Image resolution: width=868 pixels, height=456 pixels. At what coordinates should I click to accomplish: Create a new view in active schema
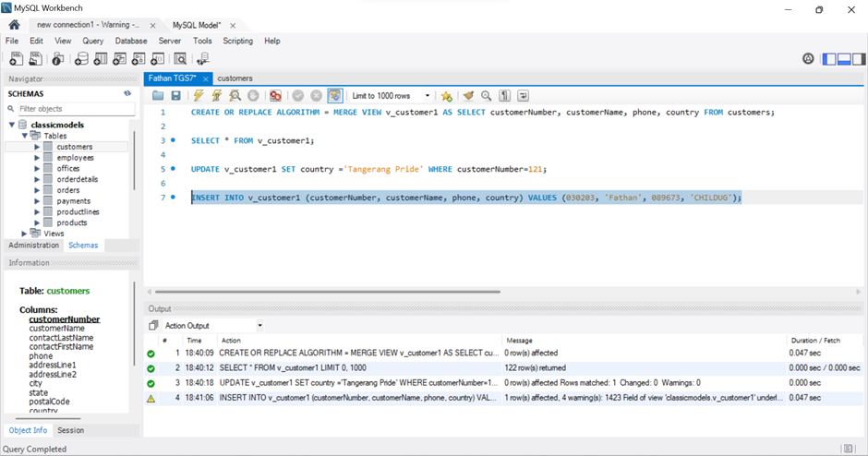pyautogui.click(x=119, y=59)
